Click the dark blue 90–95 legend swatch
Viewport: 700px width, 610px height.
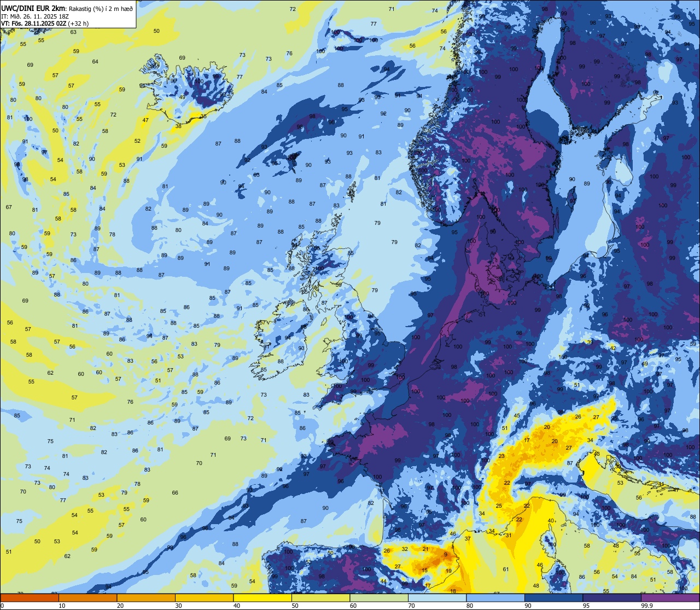coord(553,597)
